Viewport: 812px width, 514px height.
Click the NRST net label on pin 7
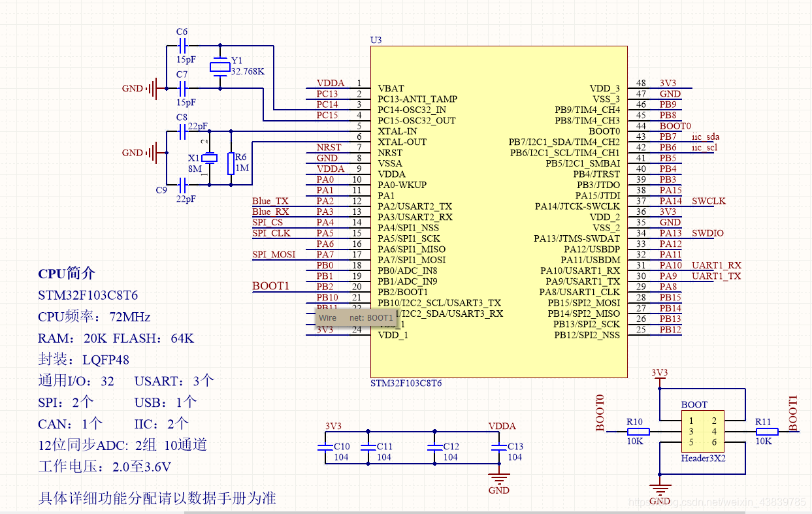point(329,148)
